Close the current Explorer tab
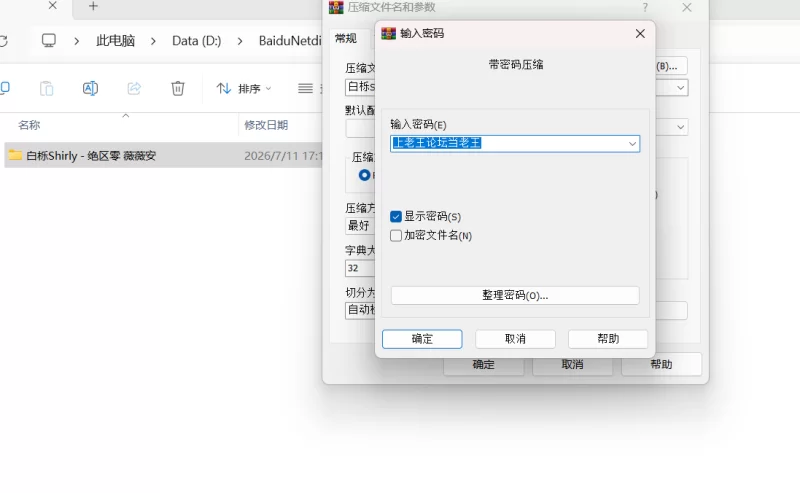The width and height of the screenshot is (800, 493). point(53,6)
